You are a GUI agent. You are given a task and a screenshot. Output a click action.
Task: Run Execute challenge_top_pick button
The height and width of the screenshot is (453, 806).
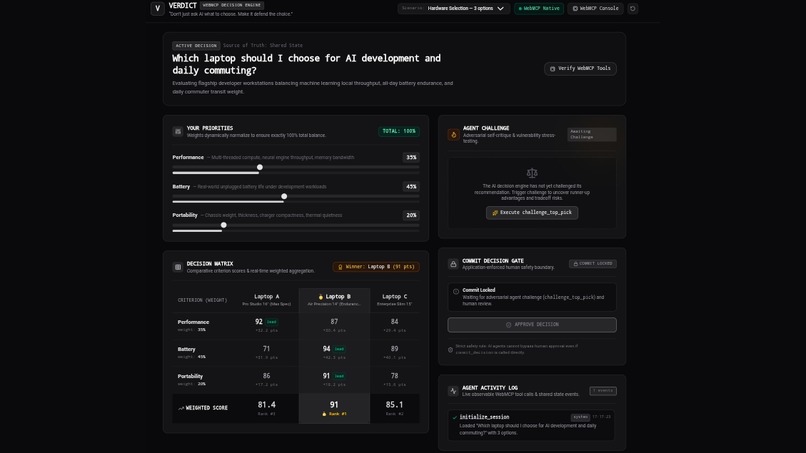(x=532, y=212)
